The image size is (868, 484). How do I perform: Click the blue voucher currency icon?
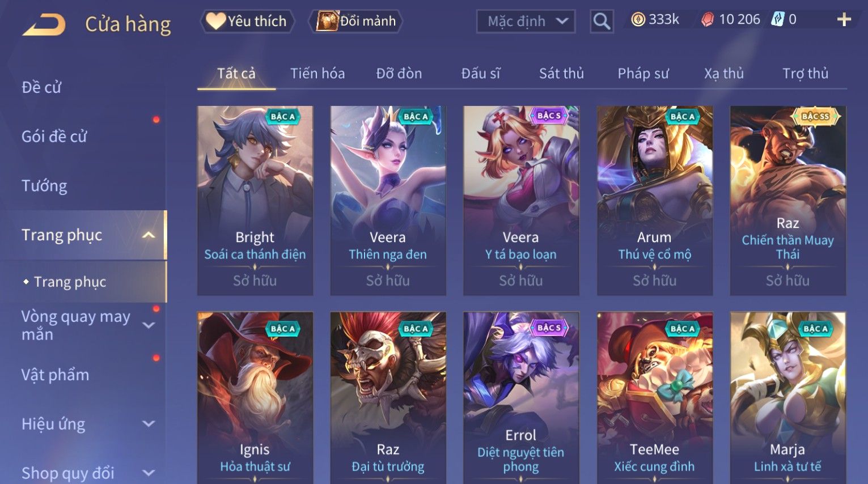pos(777,20)
